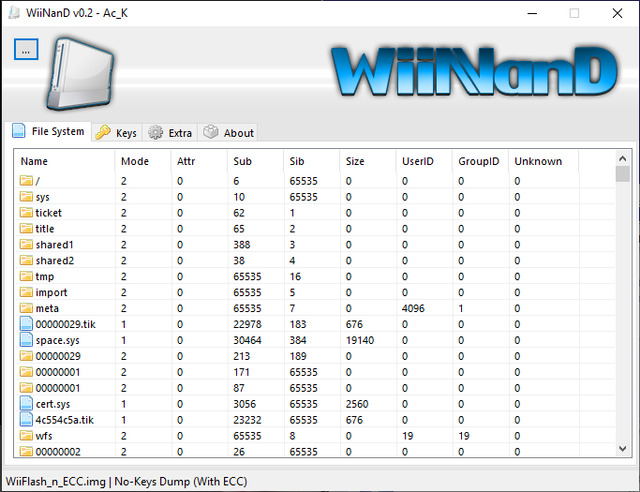Select the meta folder icon
640x492 pixels.
pyautogui.click(x=26, y=308)
